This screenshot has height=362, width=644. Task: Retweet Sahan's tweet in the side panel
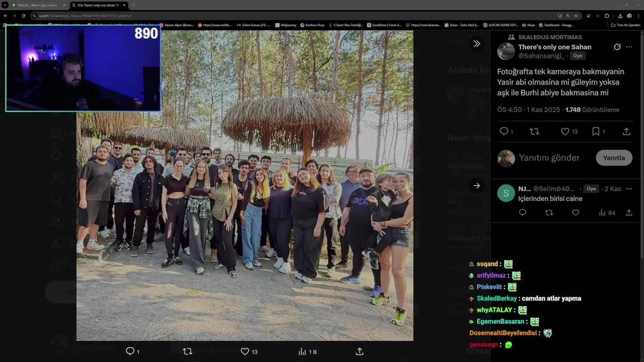534,131
